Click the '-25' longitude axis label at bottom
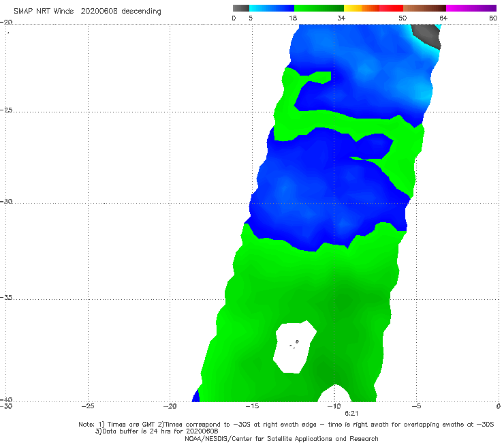 tap(88, 406)
